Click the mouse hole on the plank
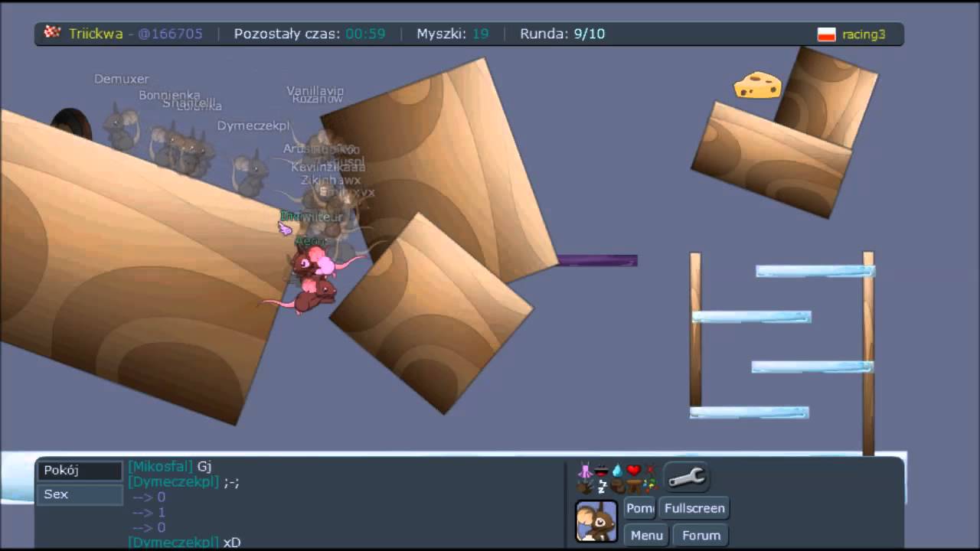 [71, 125]
